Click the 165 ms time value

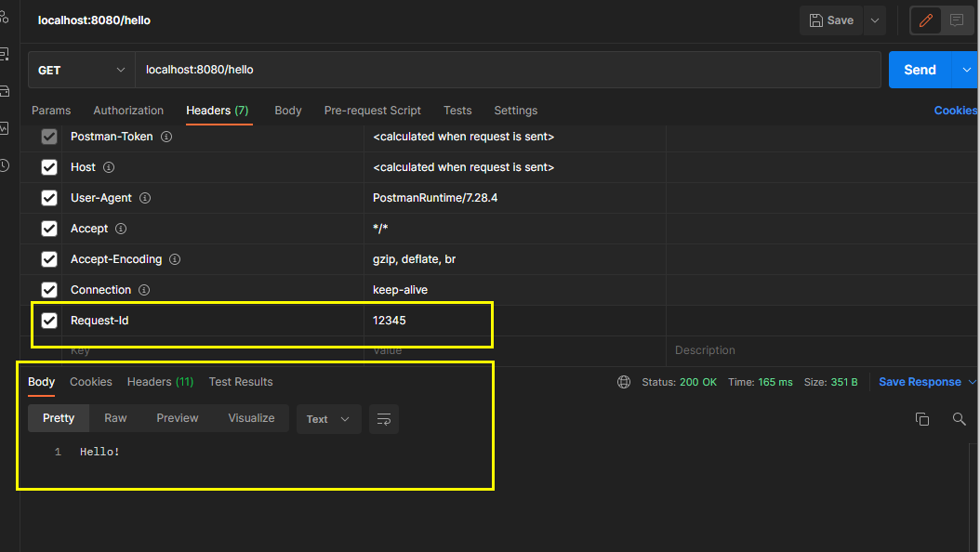tap(775, 382)
